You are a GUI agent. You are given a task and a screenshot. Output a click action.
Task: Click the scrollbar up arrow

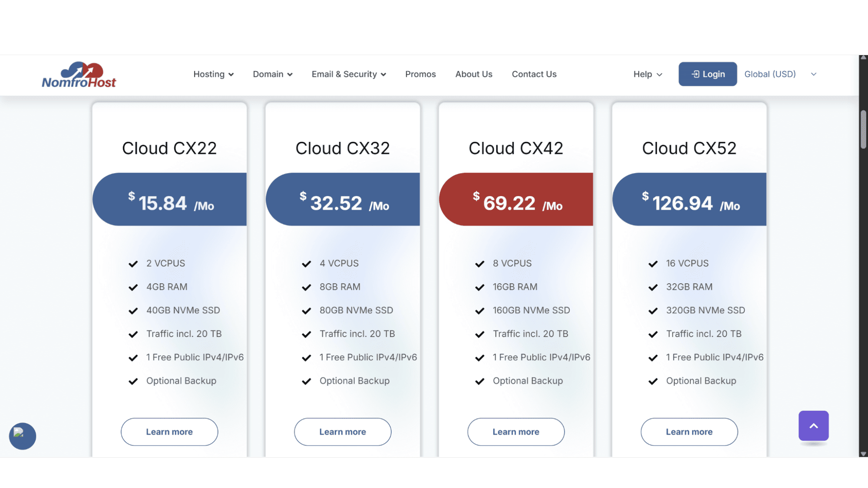tap(863, 58)
